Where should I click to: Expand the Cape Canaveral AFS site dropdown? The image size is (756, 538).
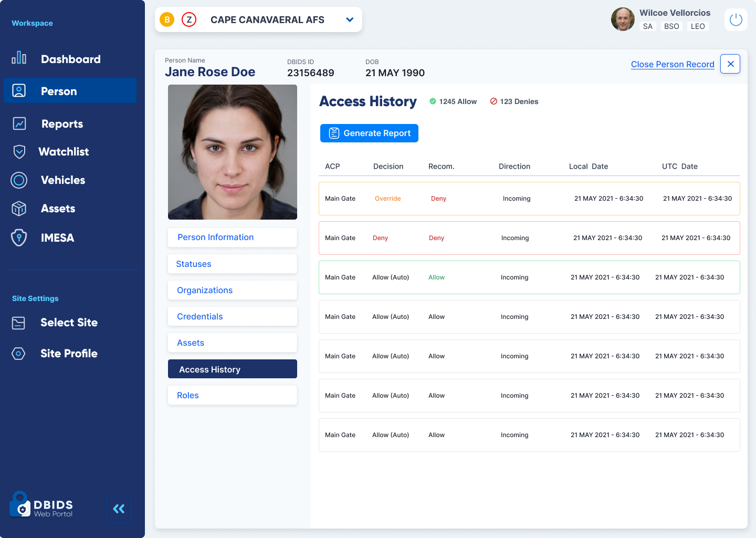point(350,20)
